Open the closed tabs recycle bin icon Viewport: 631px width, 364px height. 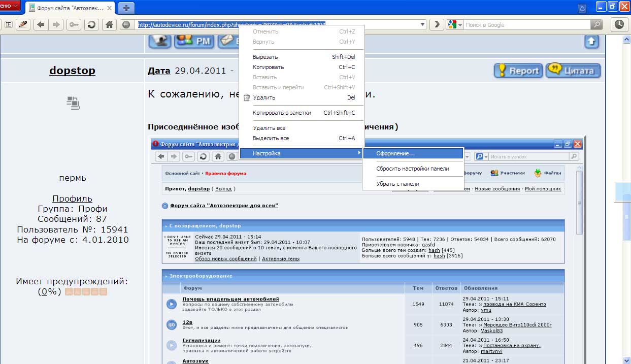point(582,8)
